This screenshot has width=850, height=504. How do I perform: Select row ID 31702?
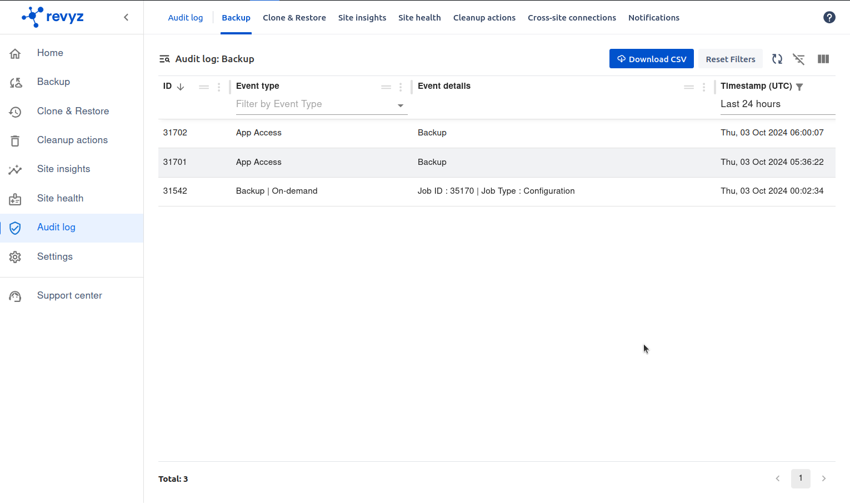[x=175, y=133]
